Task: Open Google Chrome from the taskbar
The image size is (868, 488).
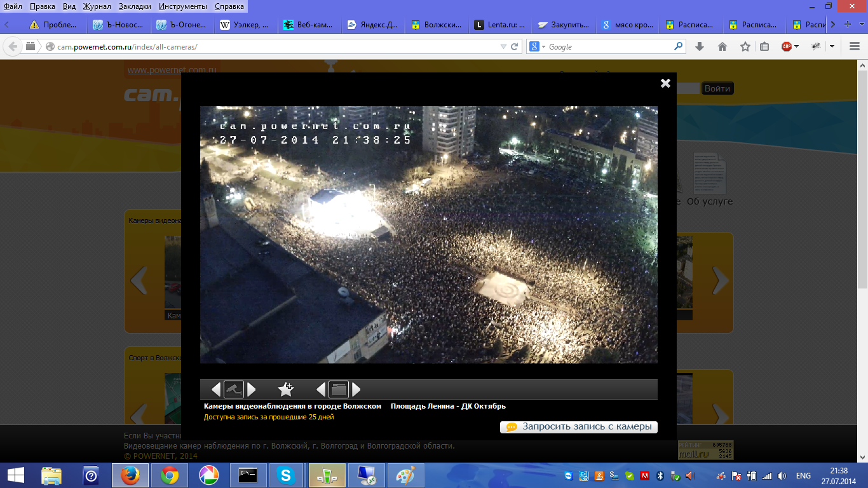Action: pyautogui.click(x=170, y=475)
